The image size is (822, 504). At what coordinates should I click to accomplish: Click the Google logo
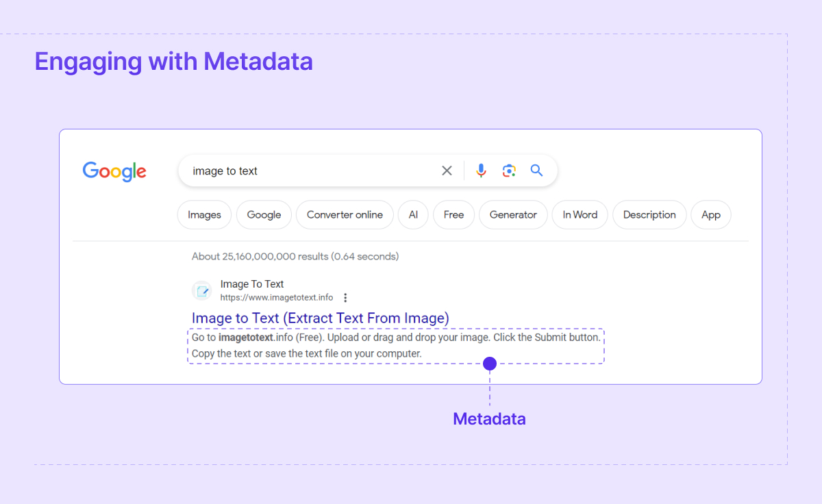pos(114,171)
